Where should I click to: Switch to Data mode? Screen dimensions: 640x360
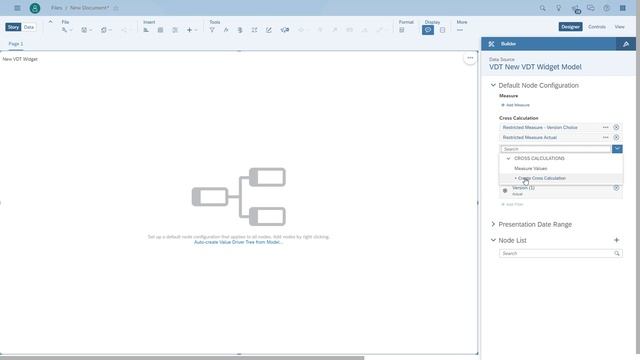pos(29,27)
